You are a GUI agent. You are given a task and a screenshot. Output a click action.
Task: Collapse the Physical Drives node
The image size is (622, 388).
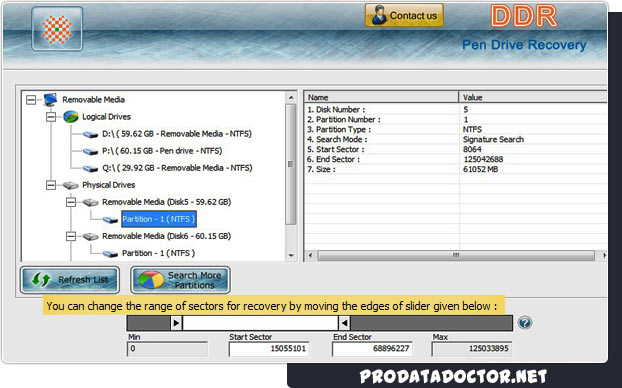pyautogui.click(x=51, y=185)
